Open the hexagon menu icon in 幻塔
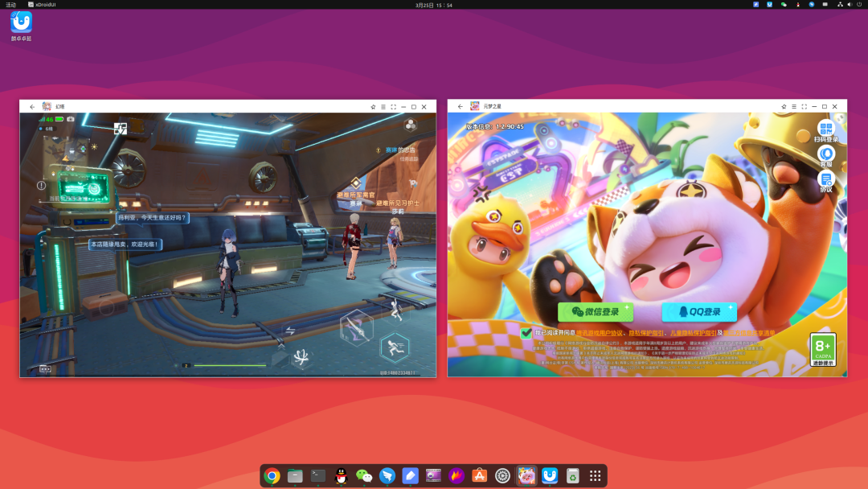The height and width of the screenshot is (489, 868). pyautogui.click(x=410, y=125)
